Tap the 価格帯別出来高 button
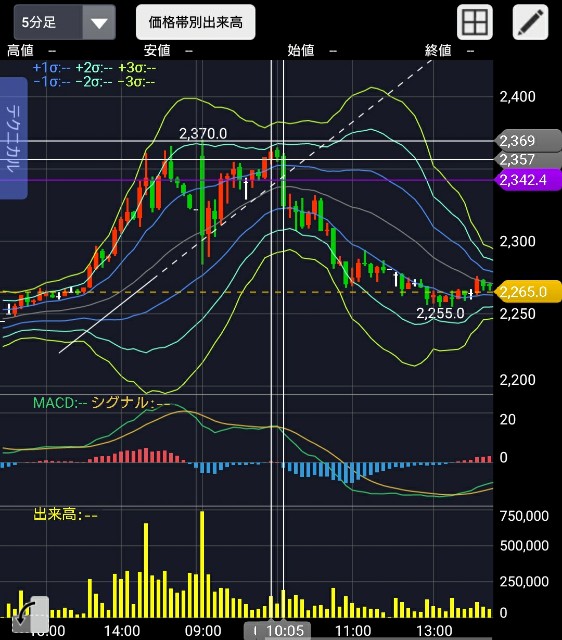The height and width of the screenshot is (640, 562). click(195, 22)
